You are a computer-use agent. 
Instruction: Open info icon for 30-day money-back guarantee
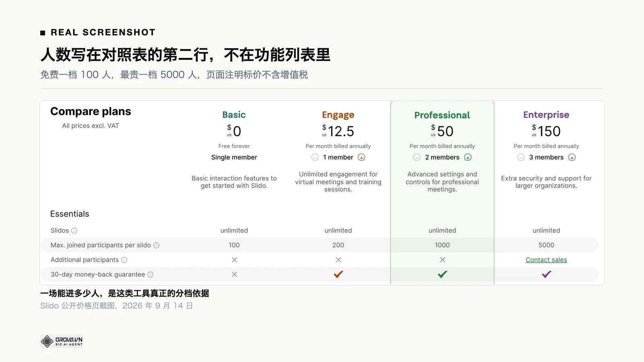point(151,274)
